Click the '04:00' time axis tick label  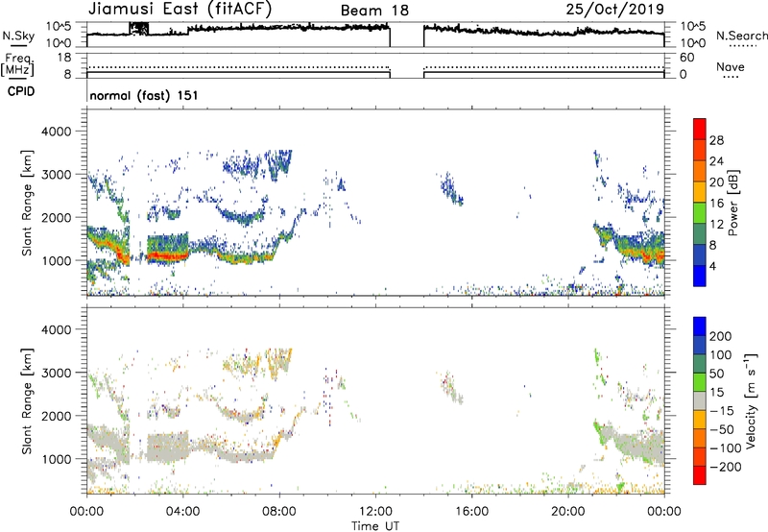pos(182,512)
